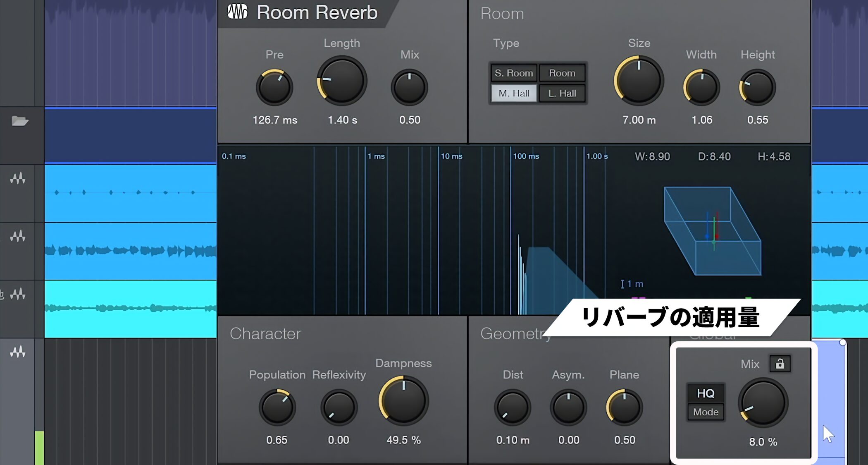Click the Length value 1.40 s
Image resolution: width=868 pixels, height=465 pixels.
pyautogui.click(x=342, y=120)
